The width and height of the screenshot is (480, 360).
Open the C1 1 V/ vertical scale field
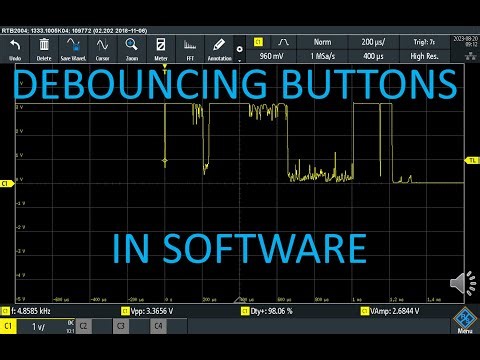pyautogui.click(x=46, y=326)
